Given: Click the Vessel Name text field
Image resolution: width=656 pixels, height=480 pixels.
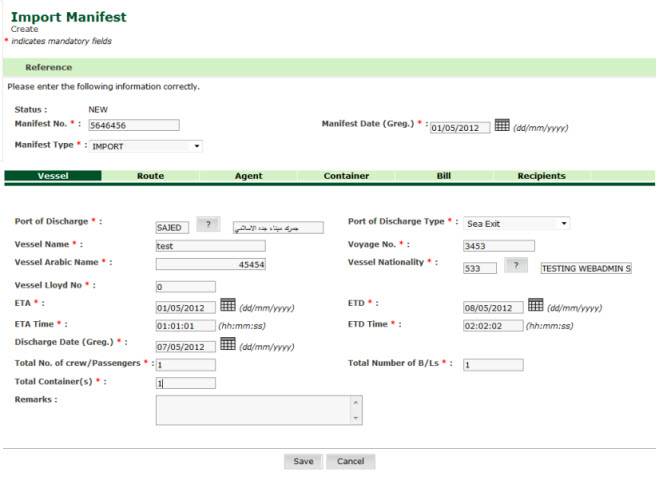Looking at the screenshot, I should (210, 246).
